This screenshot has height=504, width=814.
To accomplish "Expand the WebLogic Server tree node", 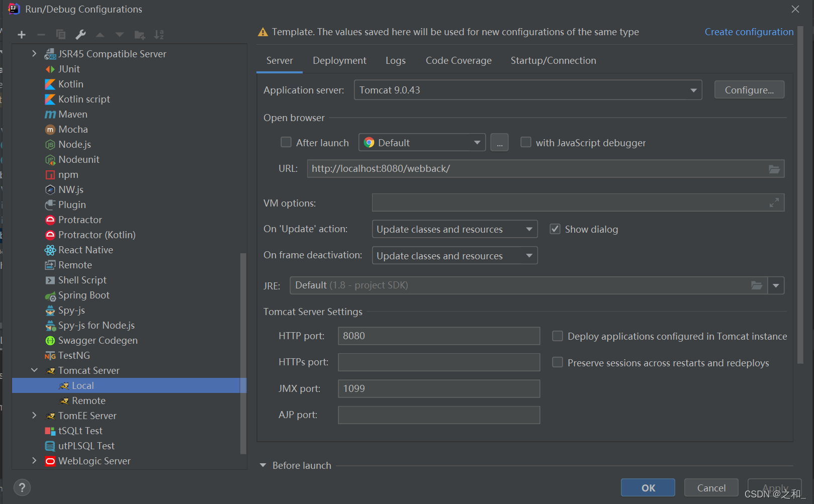I will (x=34, y=461).
